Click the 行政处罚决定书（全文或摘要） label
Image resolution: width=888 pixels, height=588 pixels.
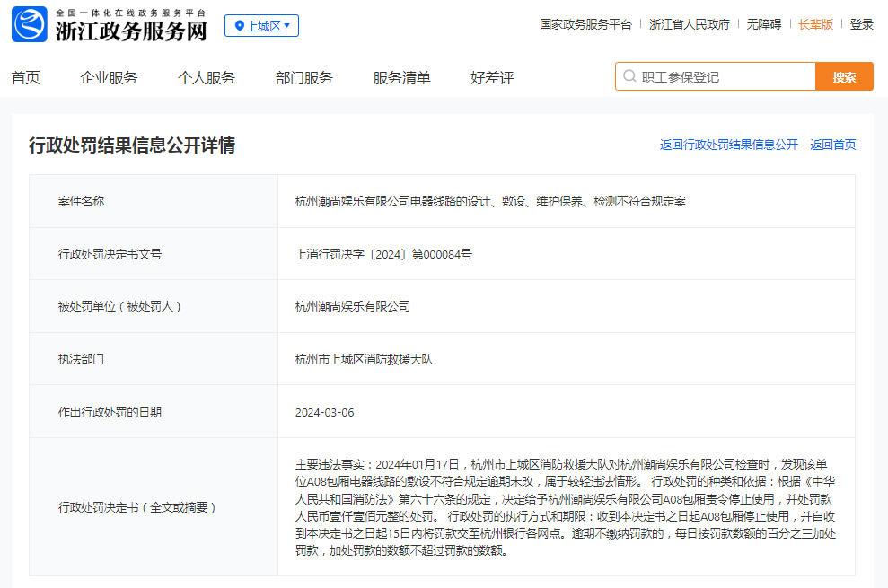[x=136, y=507]
